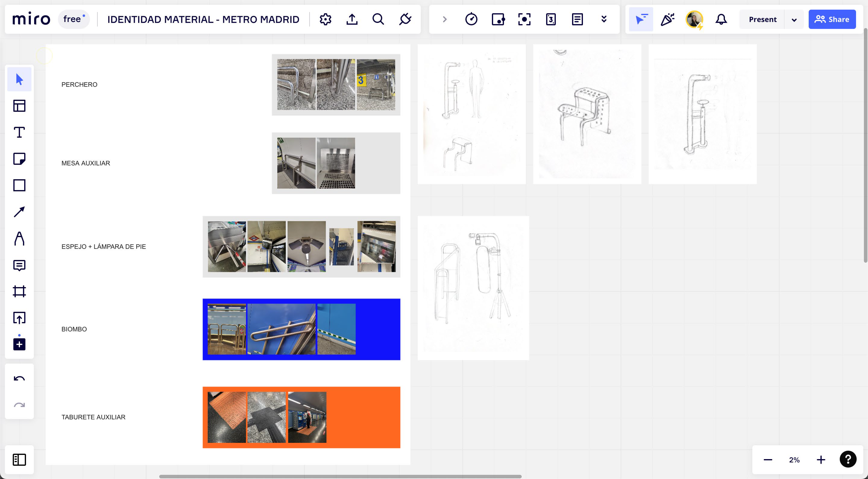Toggle the reactions party icon
The height and width of the screenshot is (479, 868).
(x=667, y=19)
